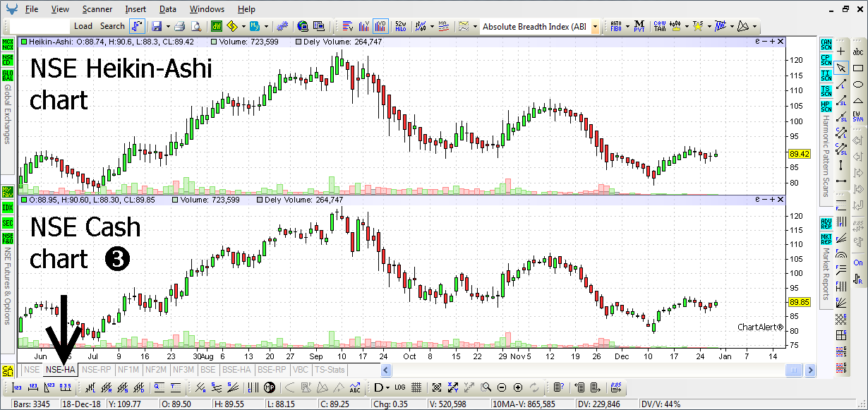Click the symbol input field beside Load
Screen dimensions: 868x410
[x=41, y=27]
